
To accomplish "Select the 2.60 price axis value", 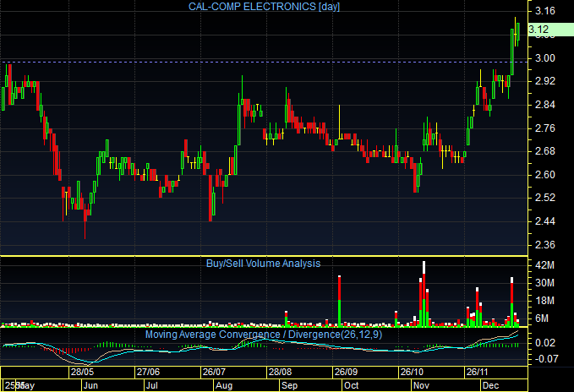I will [545, 174].
